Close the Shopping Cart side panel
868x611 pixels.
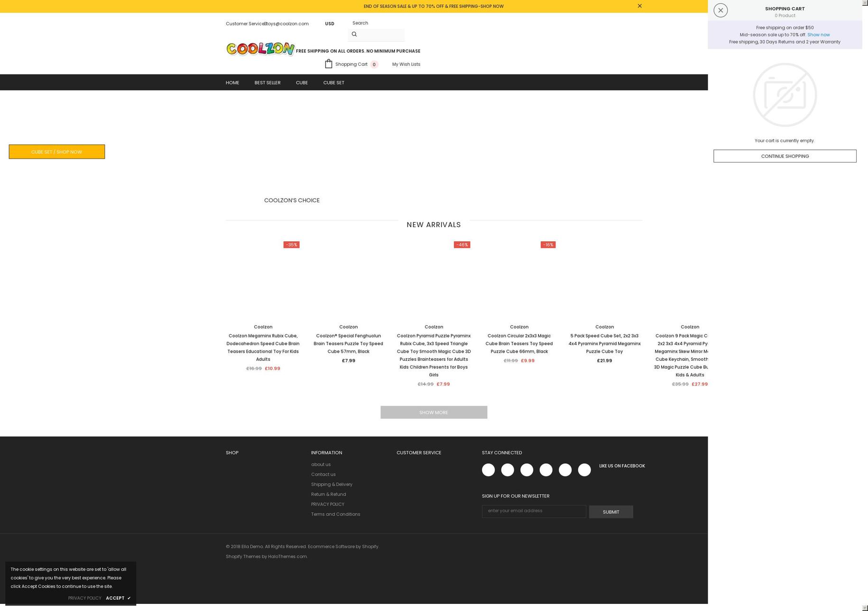tap(720, 10)
